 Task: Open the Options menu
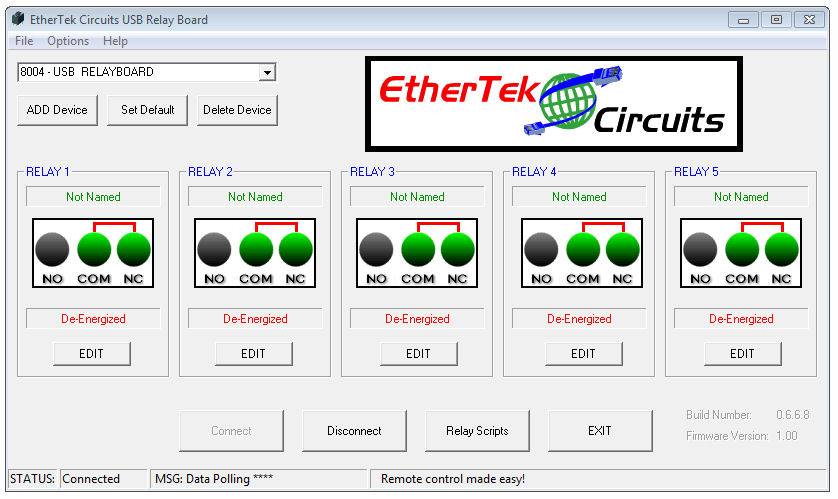tap(68, 41)
